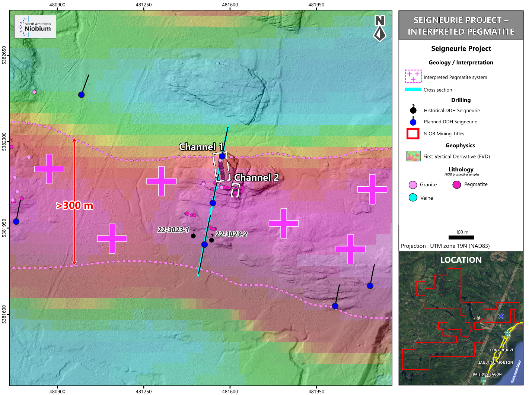This screenshot has height=395, width=532.
Task: Select the Interpreted Pegmatite system legend symbol
Action: (413, 76)
